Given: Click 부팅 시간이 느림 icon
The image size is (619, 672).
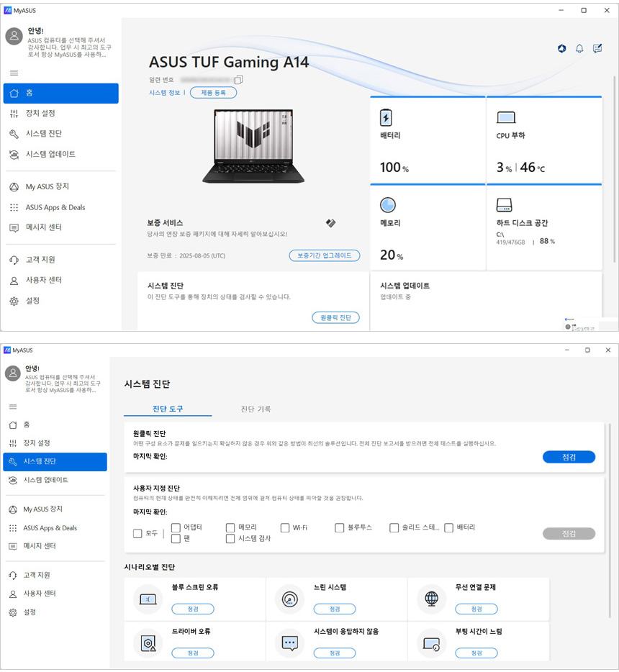Looking at the screenshot, I should click(x=431, y=643).
